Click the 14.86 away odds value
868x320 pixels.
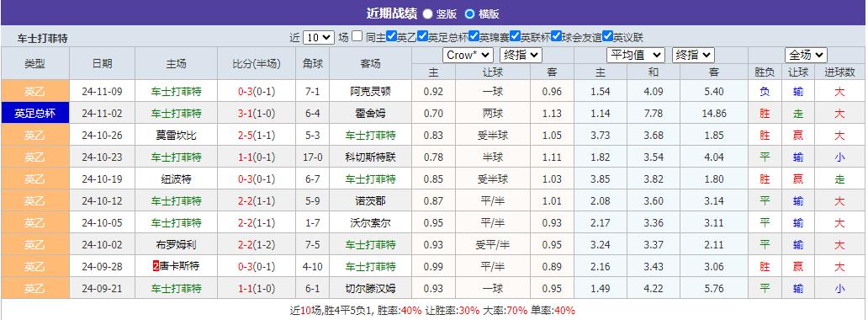tap(713, 114)
